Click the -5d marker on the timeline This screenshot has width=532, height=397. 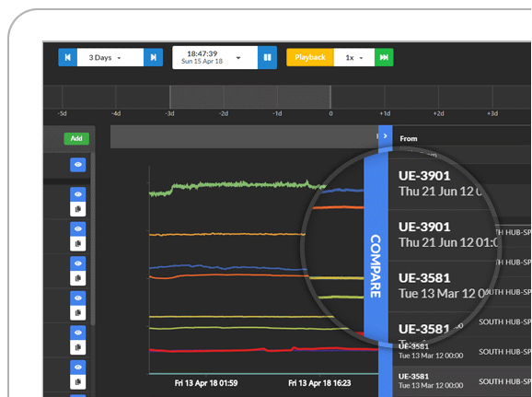tap(62, 113)
